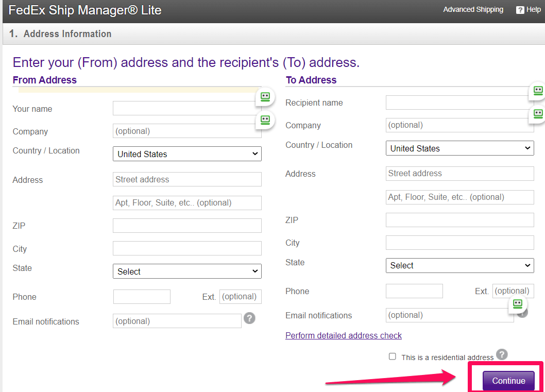Click the From ZIP field

187,226
